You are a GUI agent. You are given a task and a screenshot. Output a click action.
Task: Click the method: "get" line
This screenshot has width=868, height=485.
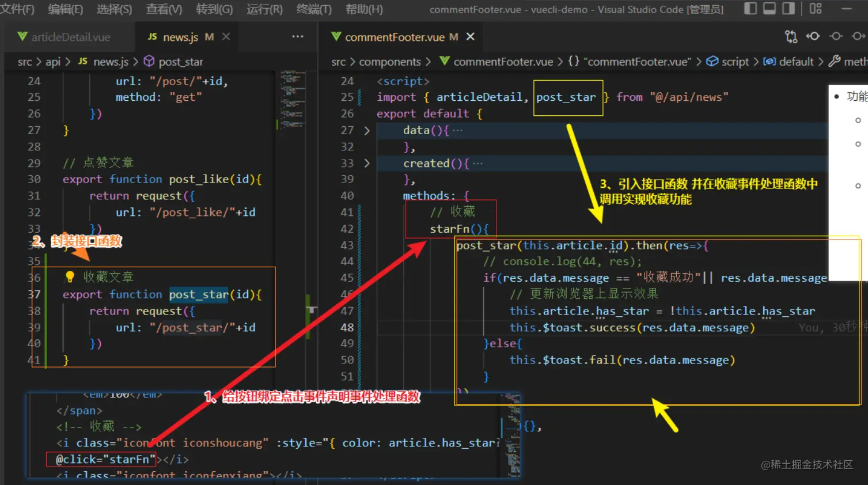click(158, 97)
